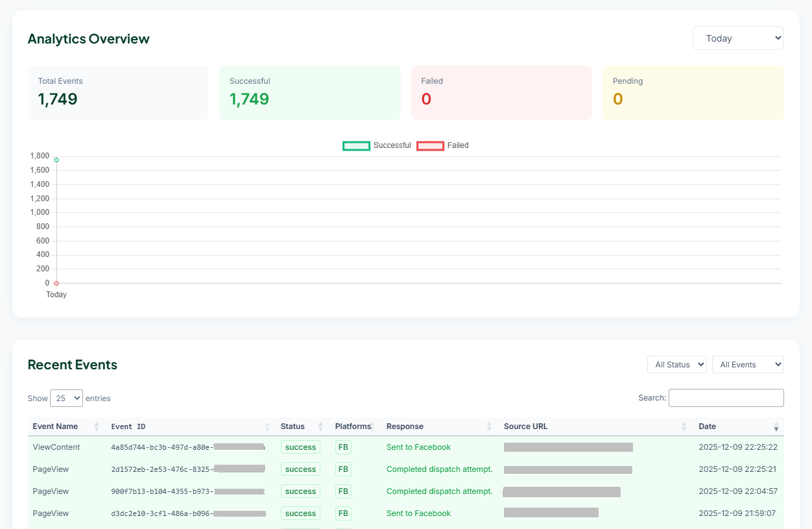Click the FB badge on the first PageView row
812x529 pixels.
(343, 469)
